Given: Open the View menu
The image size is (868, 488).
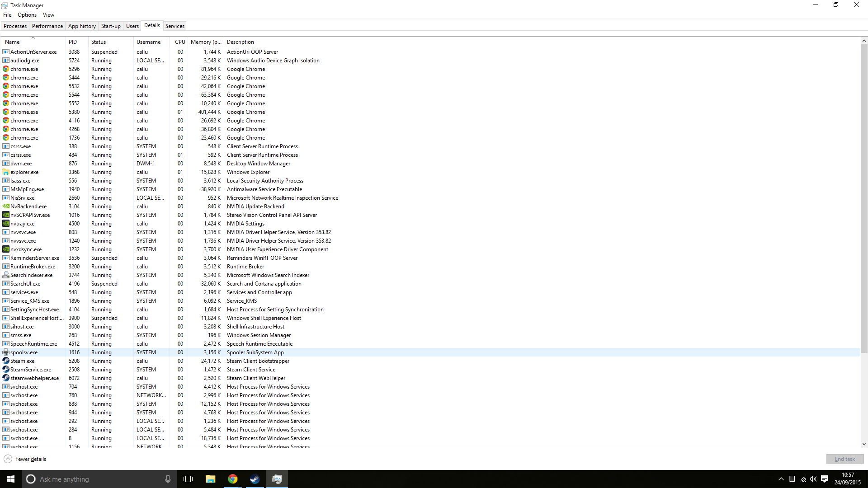Looking at the screenshot, I should point(48,15).
